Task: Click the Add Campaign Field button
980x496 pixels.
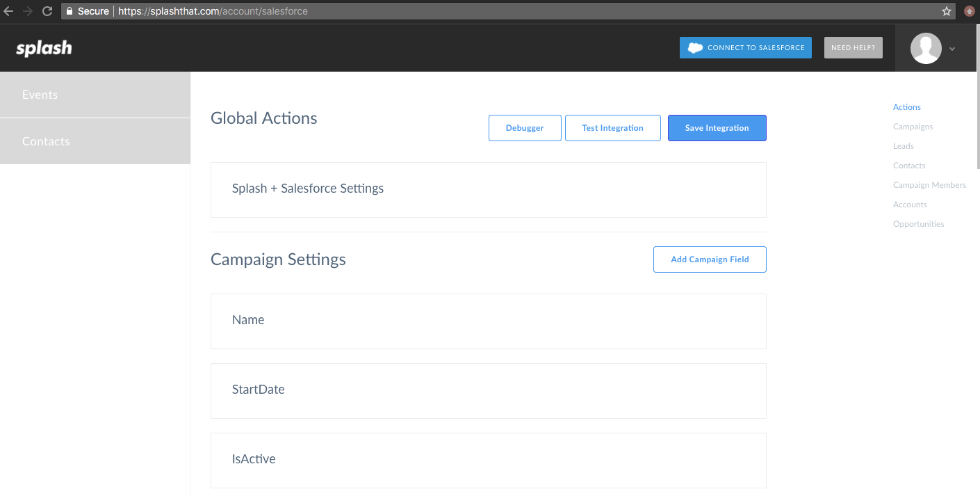Action: pyautogui.click(x=710, y=259)
